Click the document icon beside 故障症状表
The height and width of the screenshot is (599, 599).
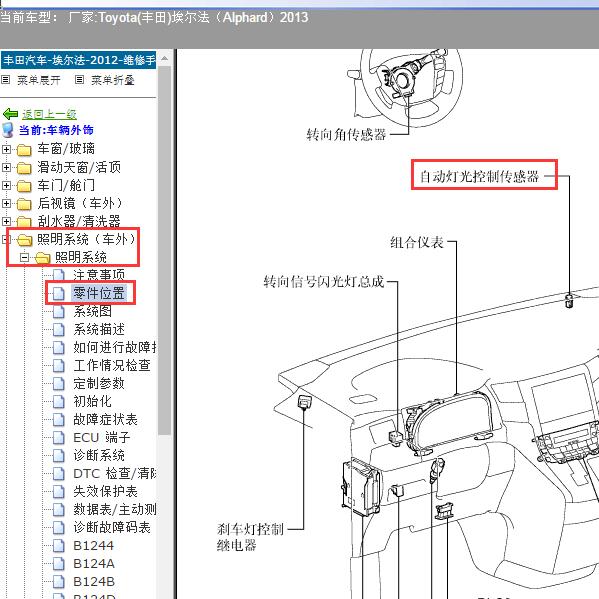tap(58, 419)
